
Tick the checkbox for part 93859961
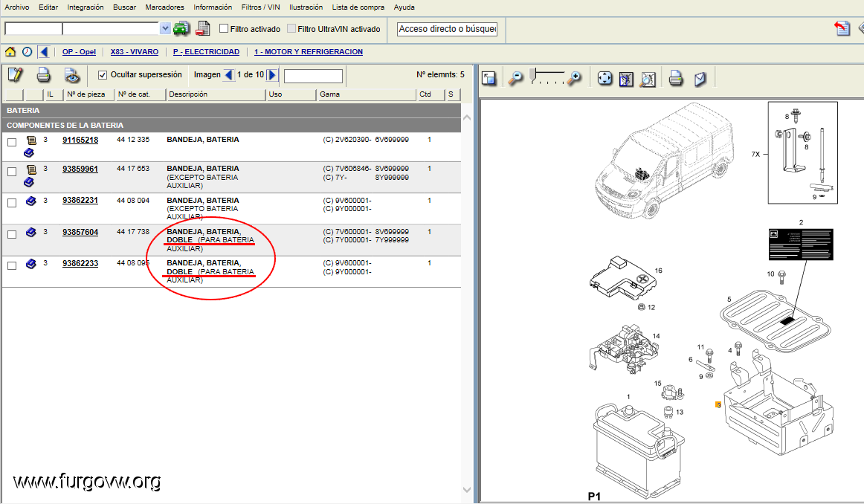pos(12,172)
